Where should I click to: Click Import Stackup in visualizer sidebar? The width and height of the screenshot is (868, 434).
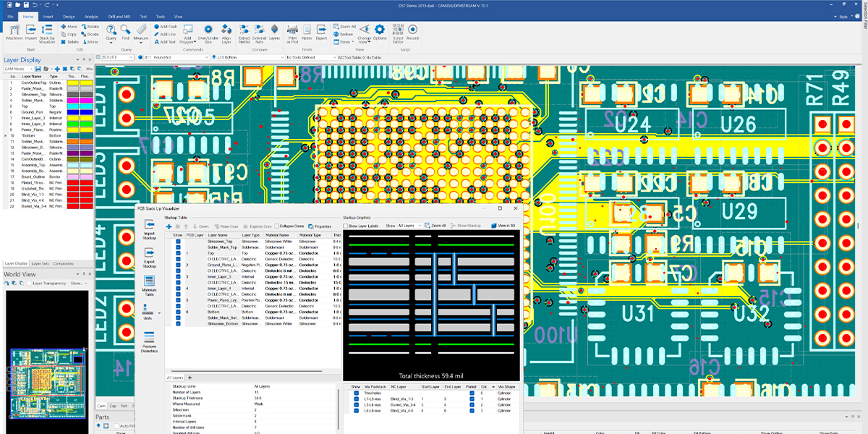150,228
